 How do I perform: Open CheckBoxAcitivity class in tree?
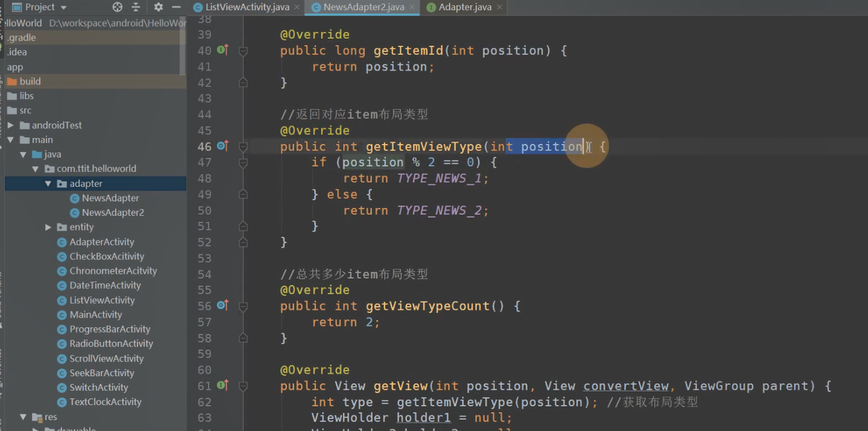coord(106,257)
